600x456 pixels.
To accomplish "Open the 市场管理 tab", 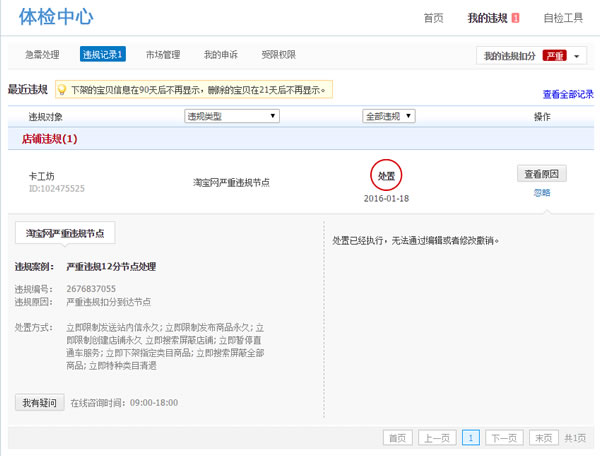I will click(x=162, y=54).
